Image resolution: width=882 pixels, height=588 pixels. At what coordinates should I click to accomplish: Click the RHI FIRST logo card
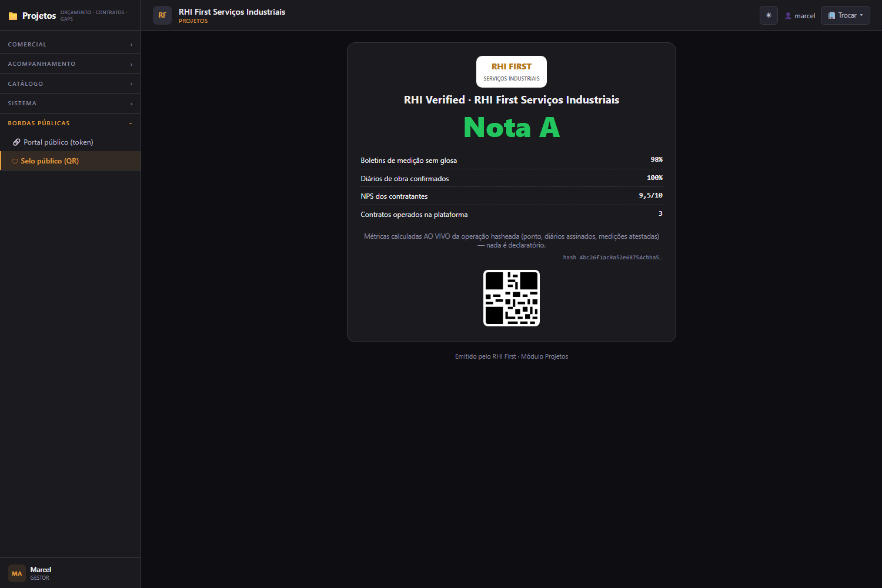tap(512, 72)
